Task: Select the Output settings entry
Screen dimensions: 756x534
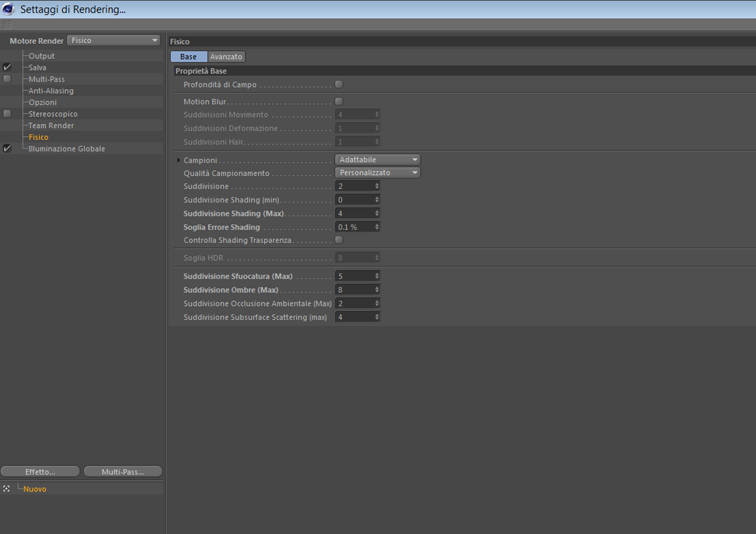Action: (x=42, y=56)
